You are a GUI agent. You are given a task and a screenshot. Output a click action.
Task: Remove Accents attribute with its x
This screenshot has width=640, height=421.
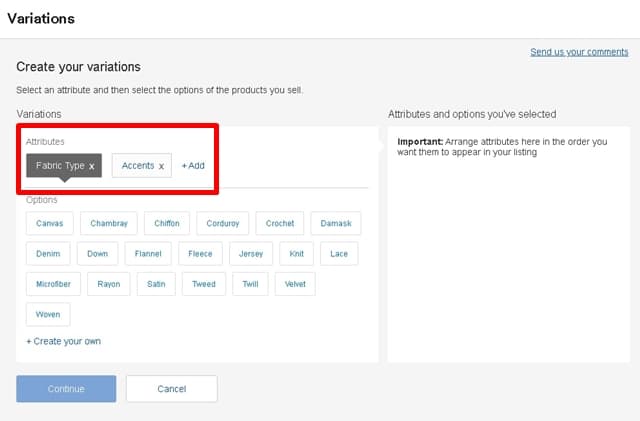[x=161, y=166]
